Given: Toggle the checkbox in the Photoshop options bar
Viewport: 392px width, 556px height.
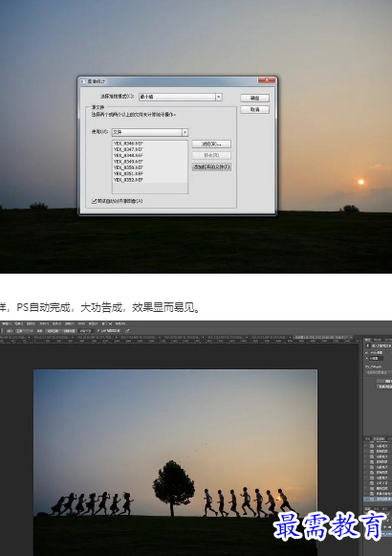Looking at the screenshot, I should point(98,330).
